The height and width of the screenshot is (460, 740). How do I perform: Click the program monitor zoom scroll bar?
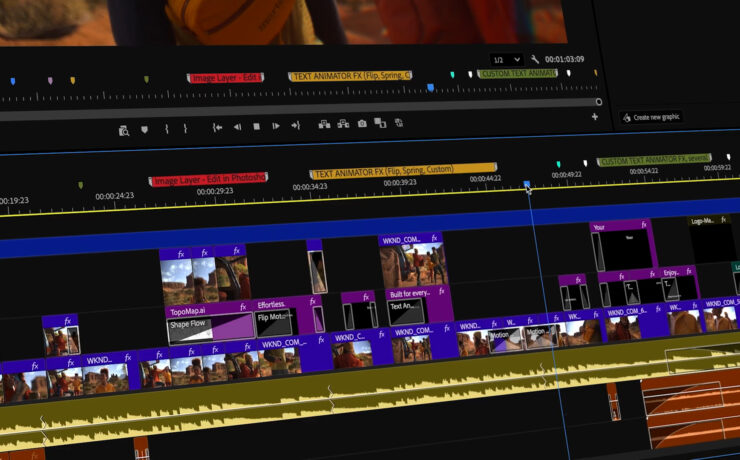299,109
